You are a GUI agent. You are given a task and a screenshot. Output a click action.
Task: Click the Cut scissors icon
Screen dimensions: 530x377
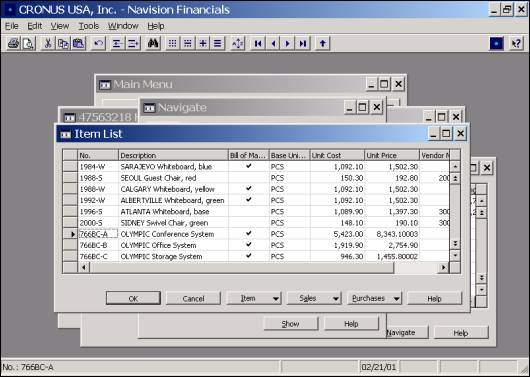(48, 43)
